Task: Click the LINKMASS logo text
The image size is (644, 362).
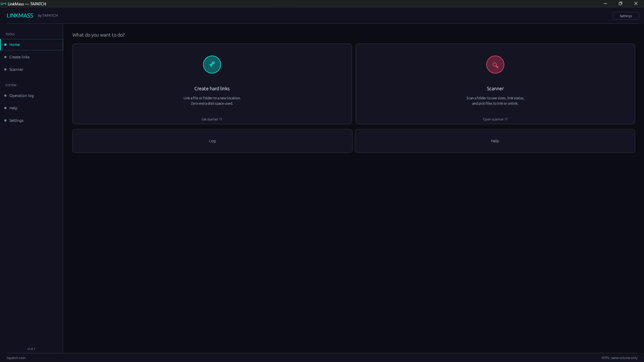Action: (x=20, y=15)
